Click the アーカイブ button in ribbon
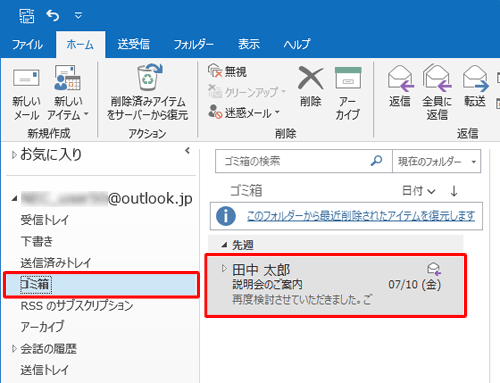Viewport: 500px width, 383px height. coord(348,93)
